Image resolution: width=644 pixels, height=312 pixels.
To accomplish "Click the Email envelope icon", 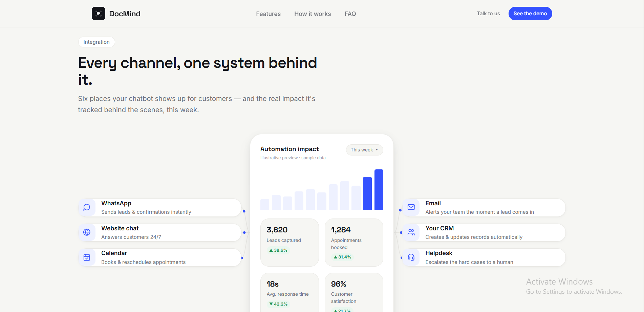I will coord(411,207).
